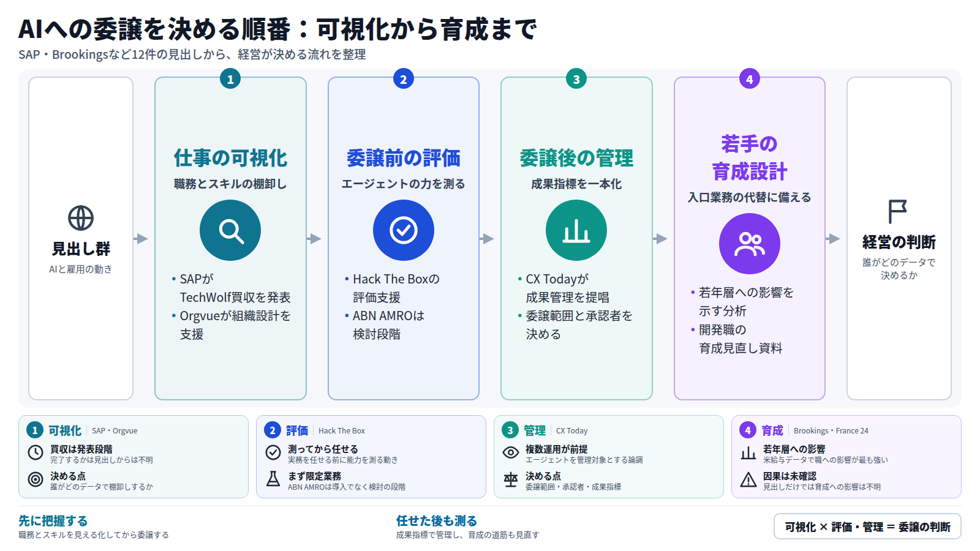Click the 仕事の可視化 heading

(230, 158)
